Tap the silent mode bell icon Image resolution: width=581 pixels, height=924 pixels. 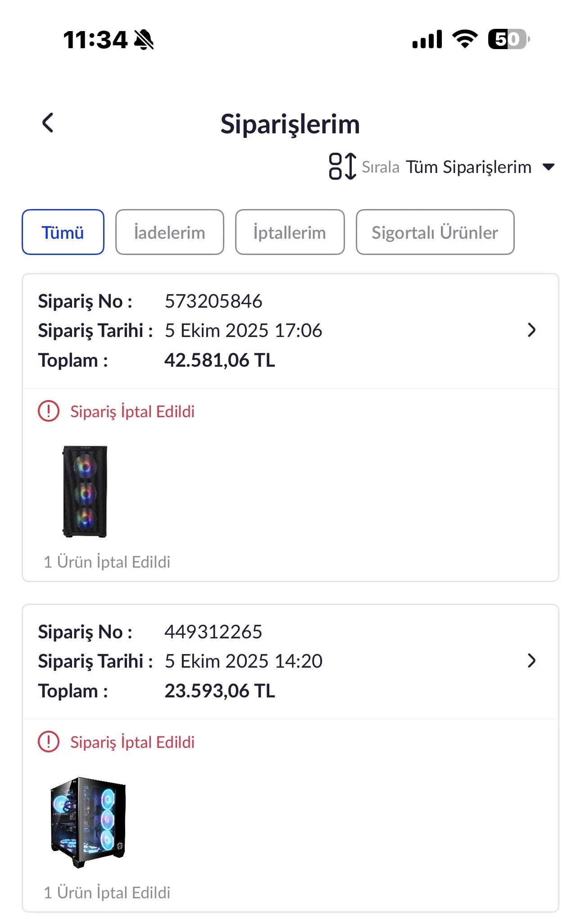(144, 40)
